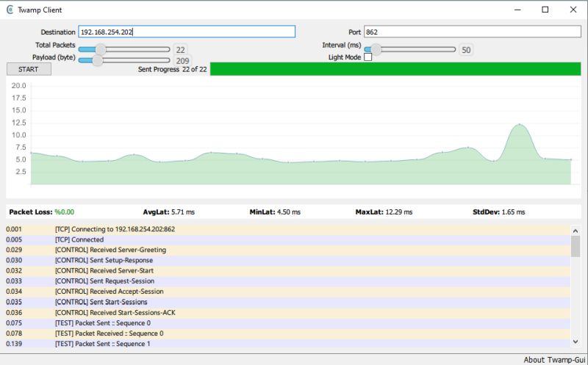The height and width of the screenshot is (365, 588).
Task: Click the Payload value box showing 209
Action: 182,61
